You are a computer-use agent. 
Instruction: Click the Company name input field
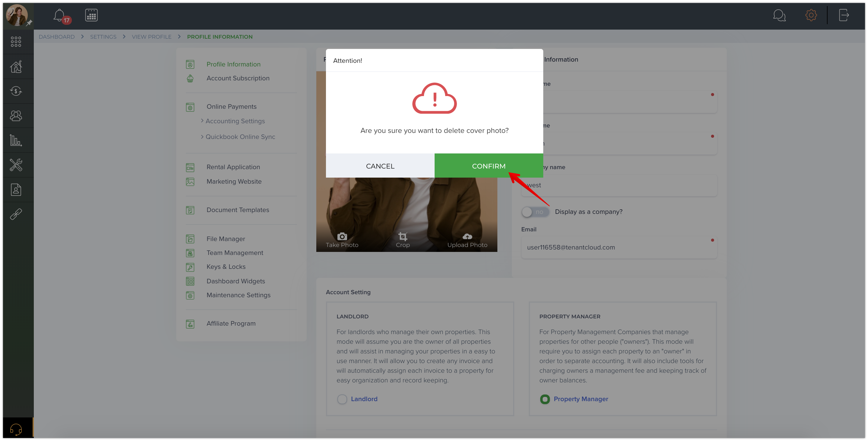pyautogui.click(x=619, y=185)
